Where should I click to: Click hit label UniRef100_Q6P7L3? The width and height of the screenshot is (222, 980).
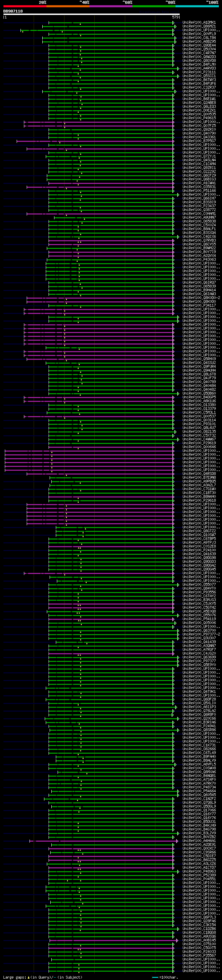[199, 917]
